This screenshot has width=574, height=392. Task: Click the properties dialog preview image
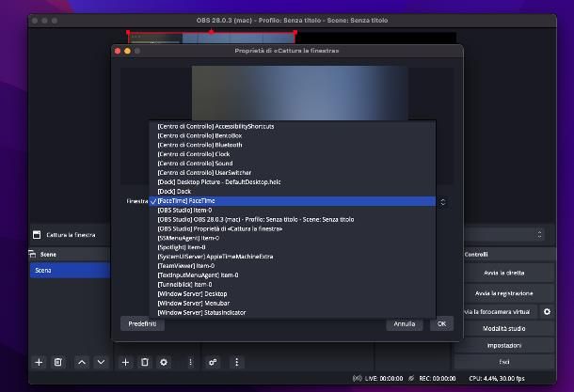300,93
